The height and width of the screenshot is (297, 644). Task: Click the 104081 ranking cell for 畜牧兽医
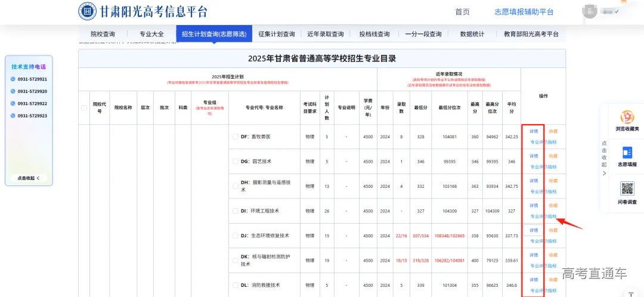pyautogui.click(x=450, y=137)
